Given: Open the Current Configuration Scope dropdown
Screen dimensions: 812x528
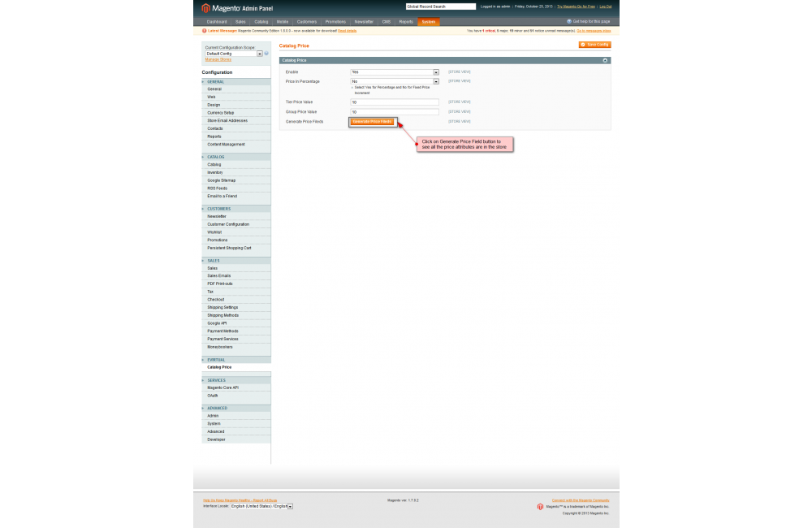Looking at the screenshot, I should [234, 54].
